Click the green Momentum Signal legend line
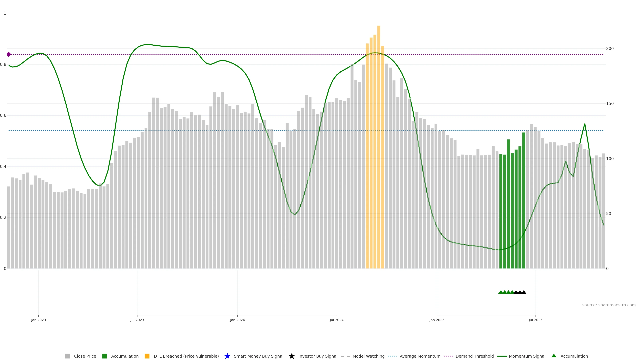The width and height of the screenshot is (644, 362). click(x=502, y=356)
